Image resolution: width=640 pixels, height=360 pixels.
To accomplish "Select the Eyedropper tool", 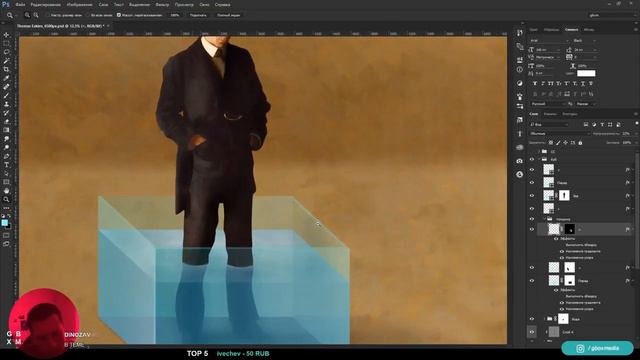I will (6, 78).
